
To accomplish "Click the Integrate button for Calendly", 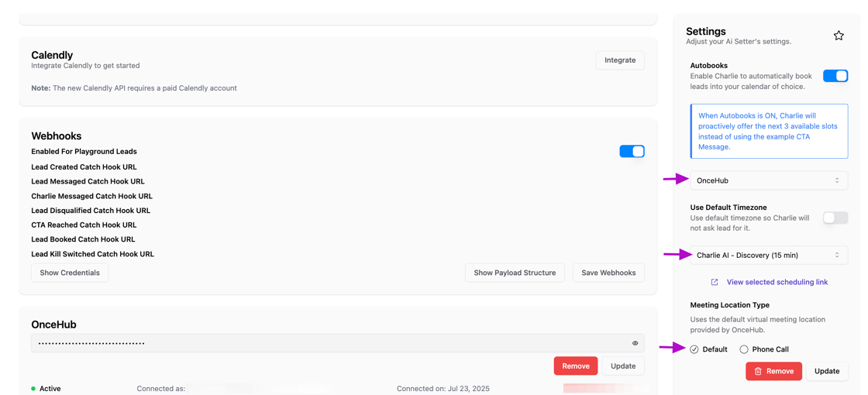I will click(620, 60).
